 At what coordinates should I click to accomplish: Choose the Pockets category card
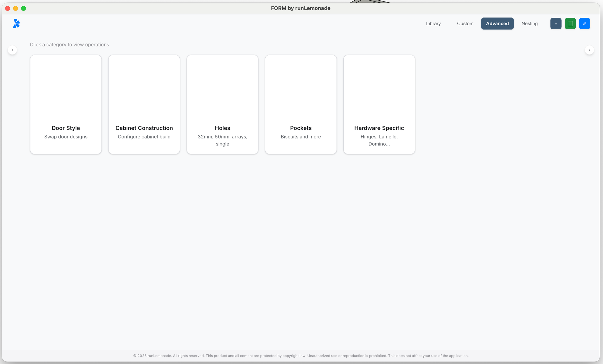(301, 104)
